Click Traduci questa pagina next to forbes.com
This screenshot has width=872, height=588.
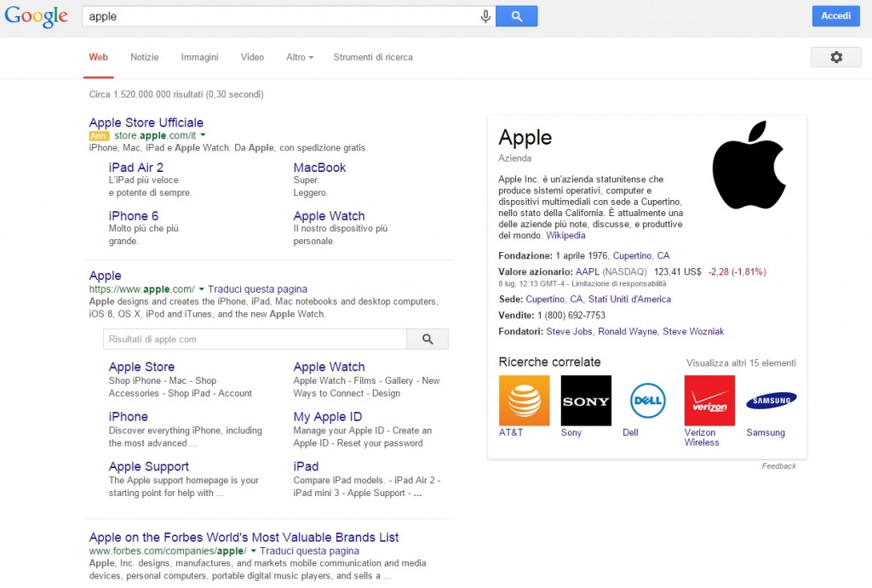309,551
